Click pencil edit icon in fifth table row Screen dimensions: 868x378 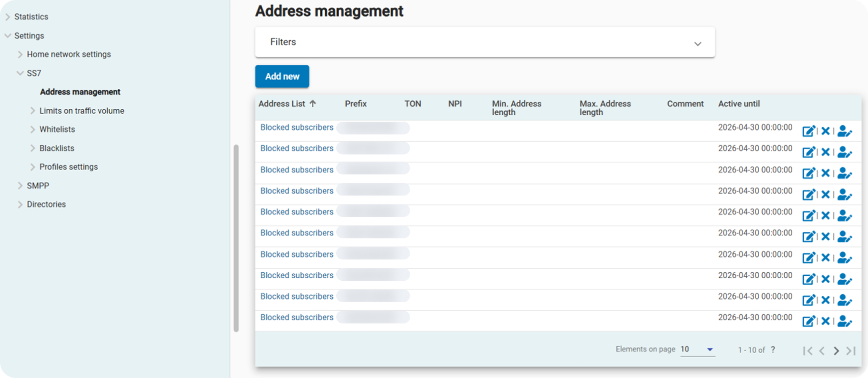click(809, 215)
